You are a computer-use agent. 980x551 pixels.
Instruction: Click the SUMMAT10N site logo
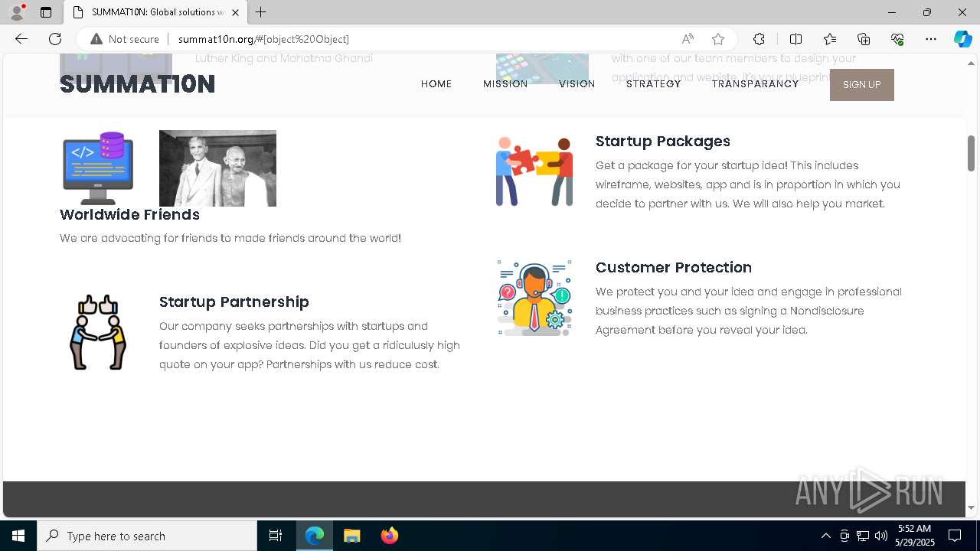click(137, 84)
